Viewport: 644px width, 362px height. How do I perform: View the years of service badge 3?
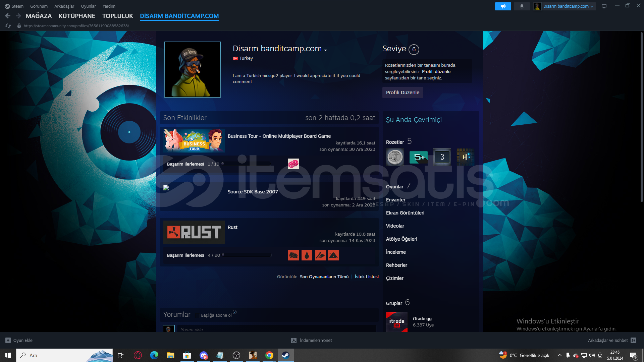click(x=442, y=157)
